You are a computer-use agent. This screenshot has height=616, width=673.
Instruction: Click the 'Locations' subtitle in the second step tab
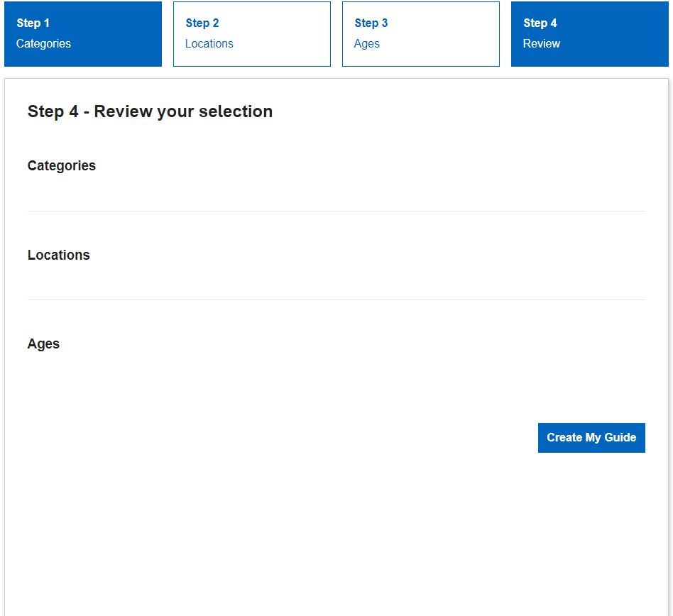(209, 43)
